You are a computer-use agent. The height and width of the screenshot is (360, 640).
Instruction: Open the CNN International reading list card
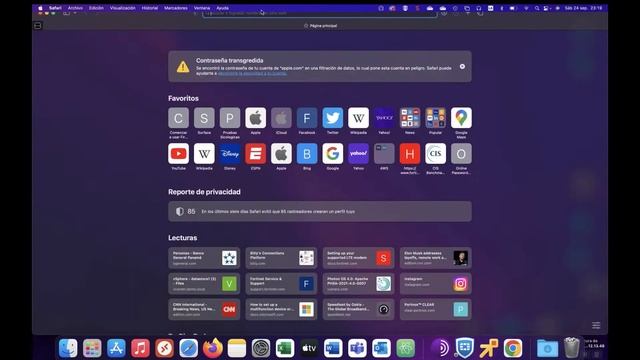point(204,309)
